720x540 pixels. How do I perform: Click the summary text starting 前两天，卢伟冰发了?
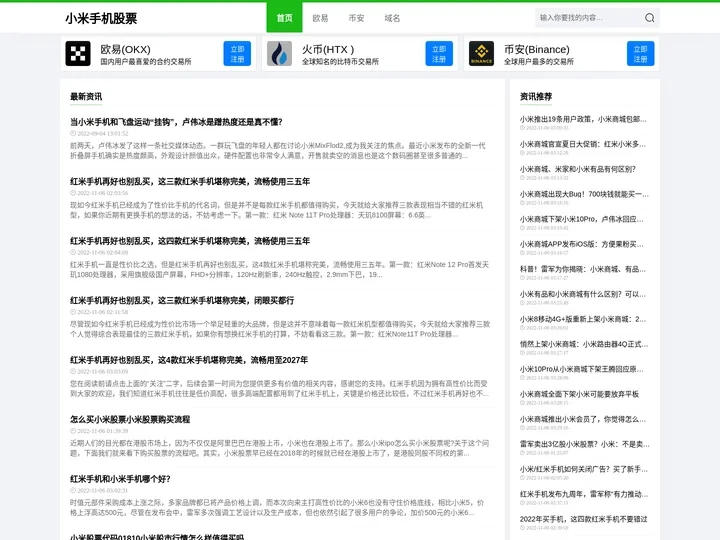coord(278,151)
